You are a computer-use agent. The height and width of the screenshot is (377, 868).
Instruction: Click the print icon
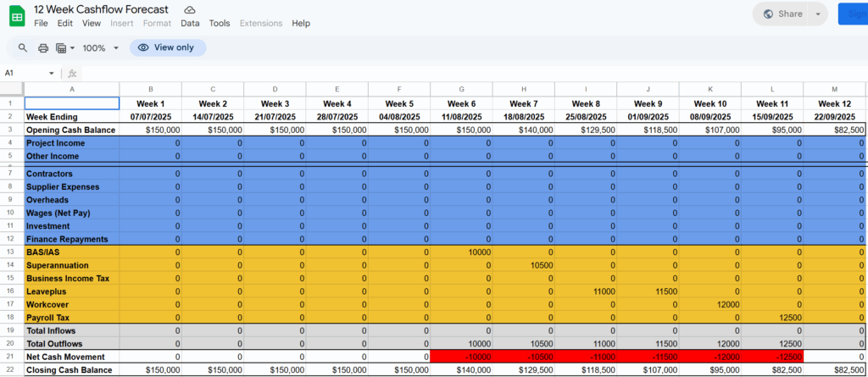point(43,48)
